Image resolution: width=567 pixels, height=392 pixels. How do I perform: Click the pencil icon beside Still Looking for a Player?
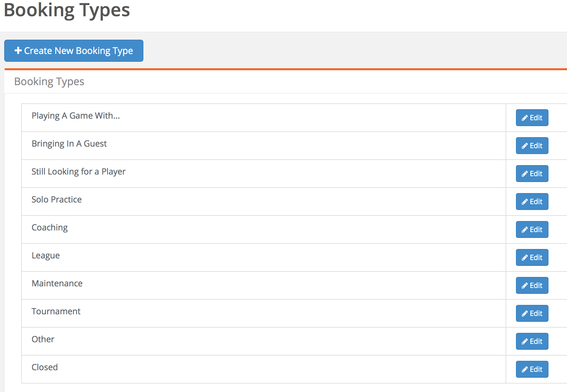click(524, 174)
